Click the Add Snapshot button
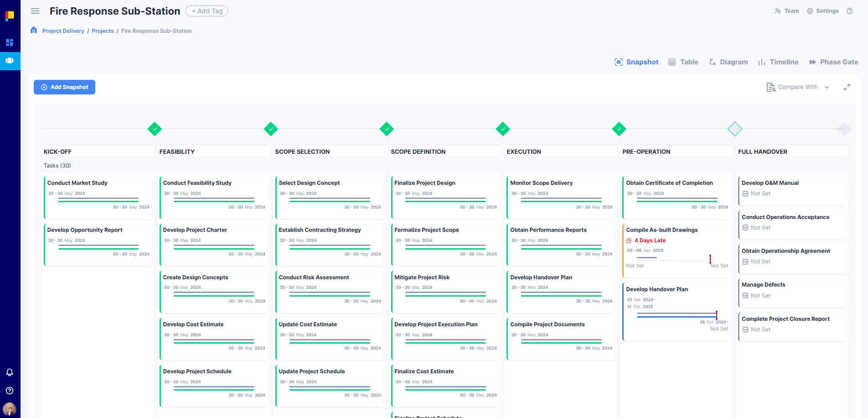The width and height of the screenshot is (868, 418). 64,87
